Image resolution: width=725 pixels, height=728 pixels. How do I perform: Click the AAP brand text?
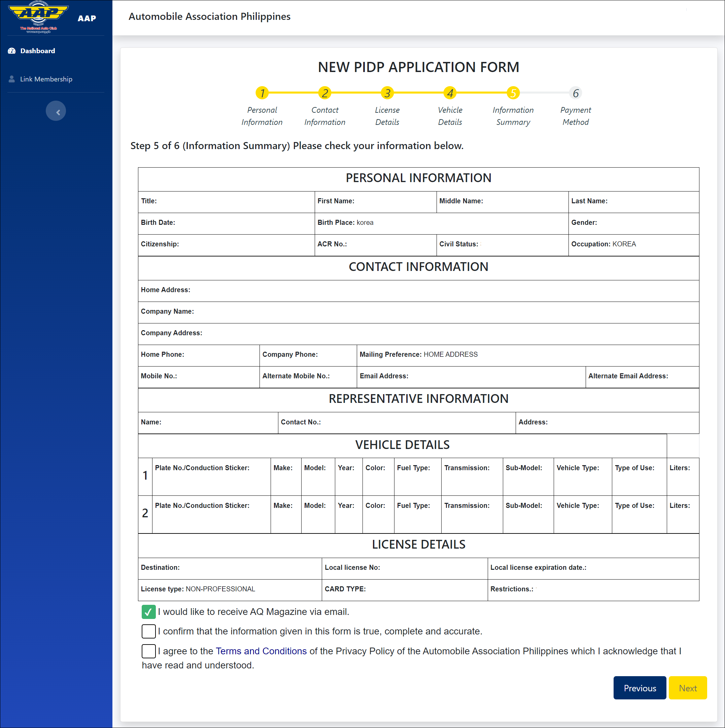(87, 19)
